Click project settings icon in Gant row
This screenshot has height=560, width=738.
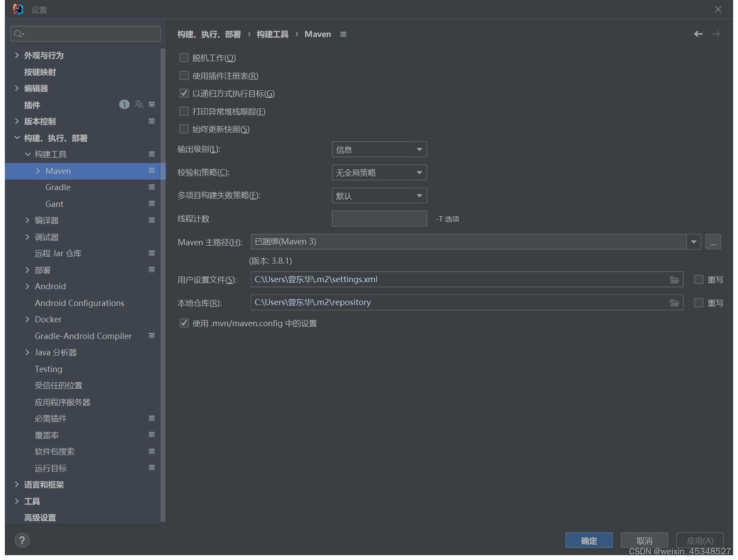152,203
